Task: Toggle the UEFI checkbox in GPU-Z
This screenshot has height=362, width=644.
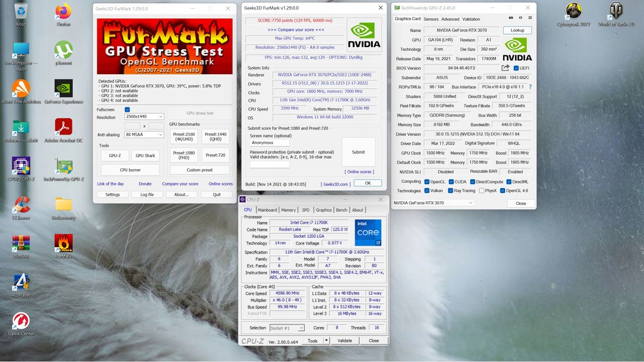Action: (516, 68)
